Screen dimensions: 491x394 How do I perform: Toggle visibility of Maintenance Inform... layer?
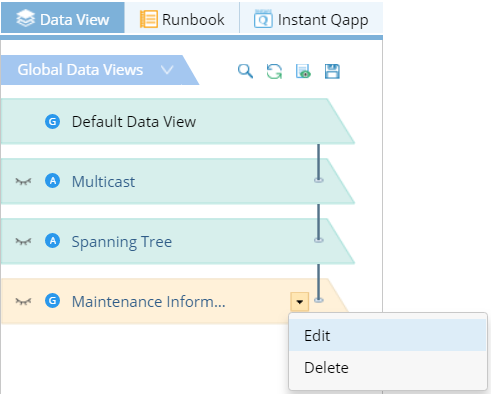[23, 301]
